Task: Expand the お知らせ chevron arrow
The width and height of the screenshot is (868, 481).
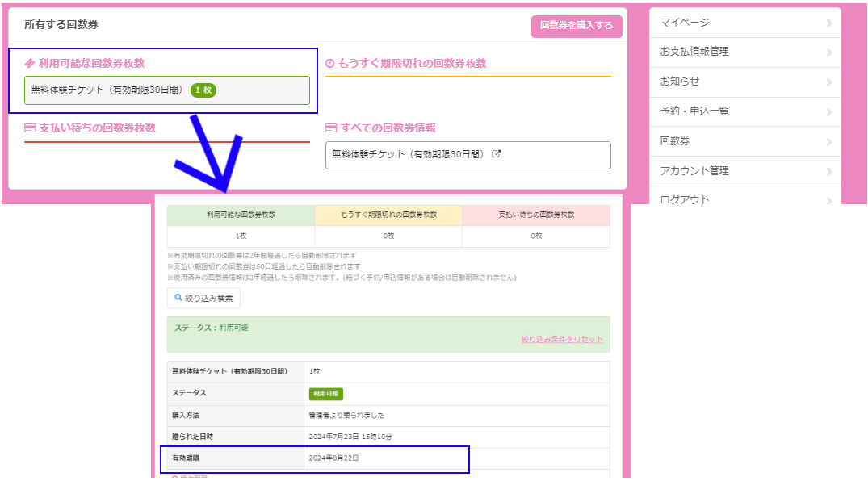Action: [829, 82]
